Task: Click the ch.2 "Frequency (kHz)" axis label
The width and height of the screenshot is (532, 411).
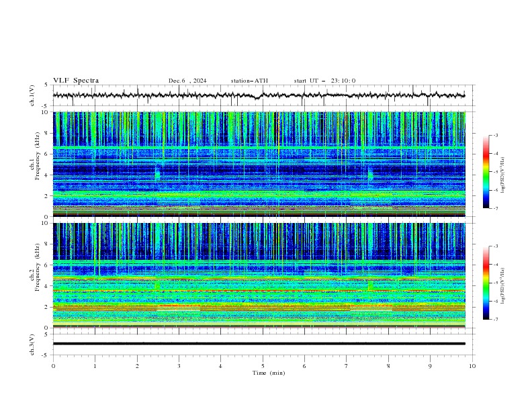Action: pos(38,267)
